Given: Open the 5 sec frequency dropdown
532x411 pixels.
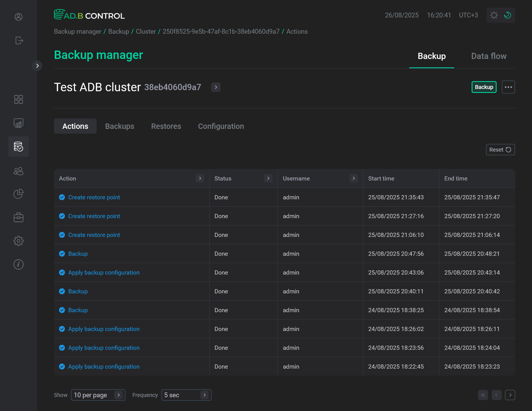Looking at the screenshot, I should point(186,395).
